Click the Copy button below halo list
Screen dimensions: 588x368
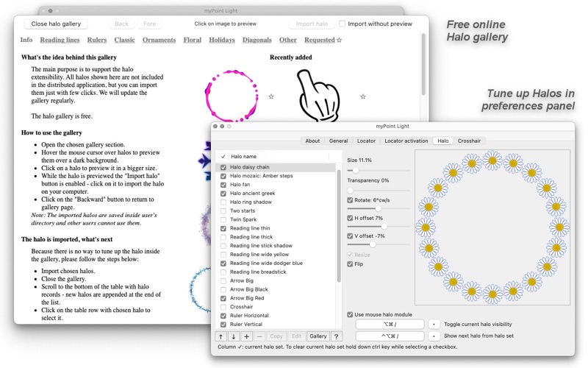(x=276, y=336)
